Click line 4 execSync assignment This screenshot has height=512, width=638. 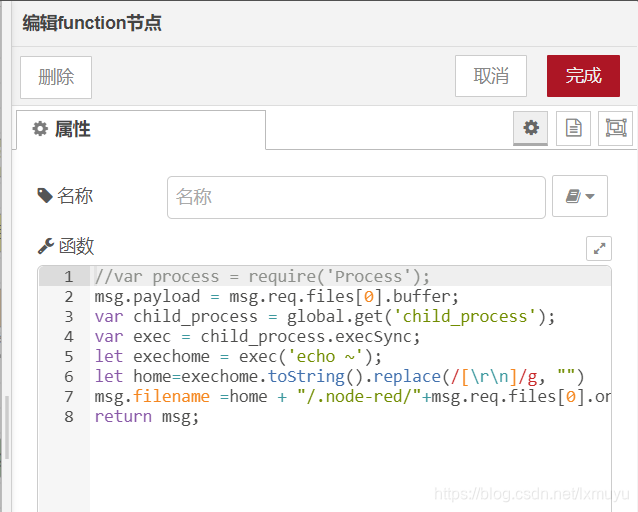point(257,337)
